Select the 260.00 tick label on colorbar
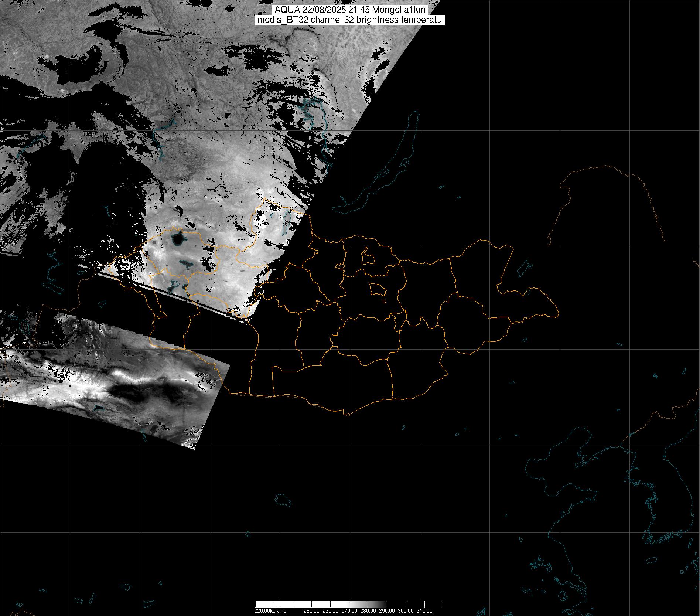Image resolution: width=700 pixels, height=616 pixels. pyautogui.click(x=331, y=611)
